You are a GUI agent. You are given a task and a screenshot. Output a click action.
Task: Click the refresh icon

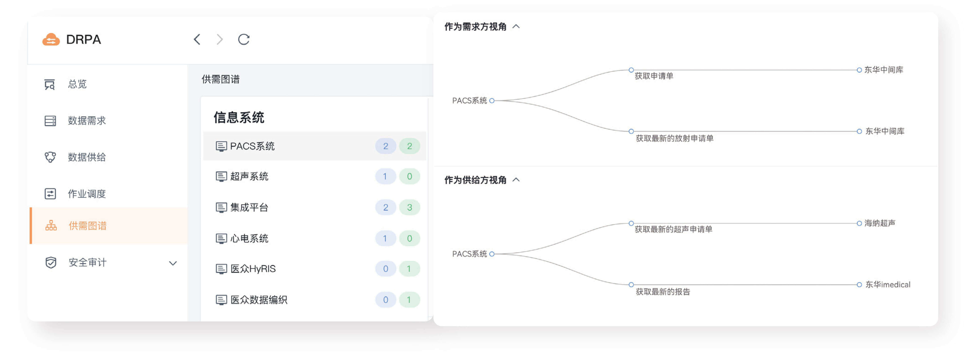pyautogui.click(x=243, y=39)
